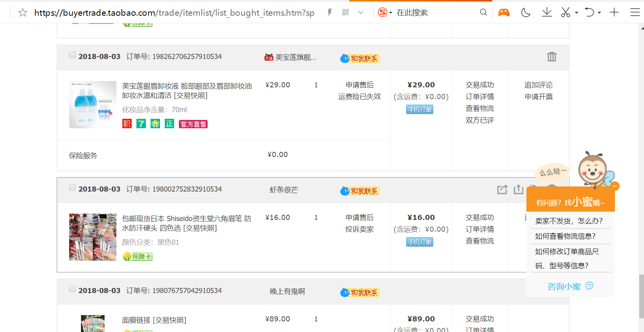Screen dimensions: 644x332
Task: Minimize 小蜜 help widget orange button
Action: (615, 186)
